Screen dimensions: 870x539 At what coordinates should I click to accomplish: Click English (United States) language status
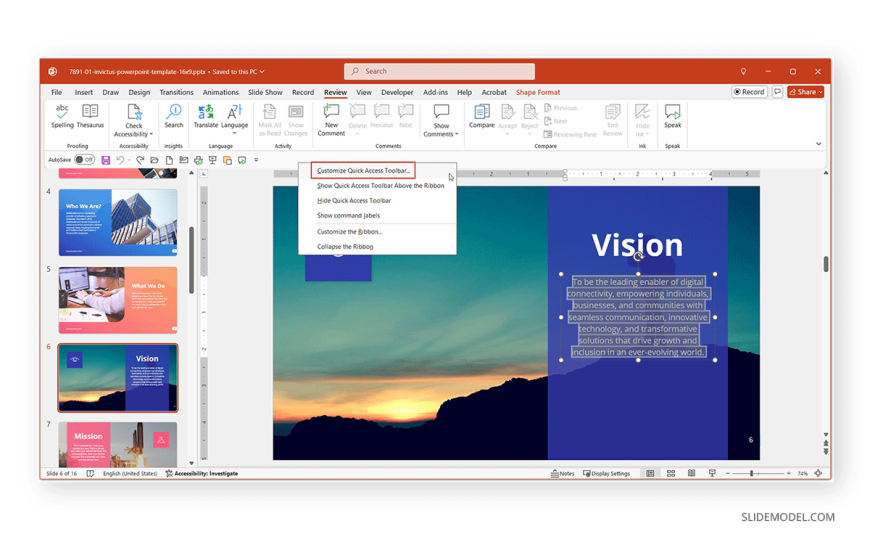click(130, 473)
